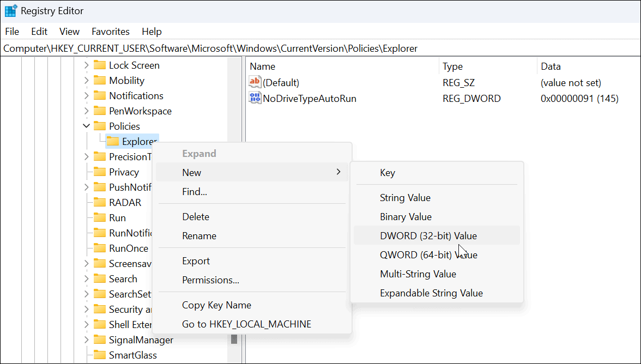Image resolution: width=641 pixels, height=364 pixels.
Task: Open the Favorites menu
Action: [111, 31]
